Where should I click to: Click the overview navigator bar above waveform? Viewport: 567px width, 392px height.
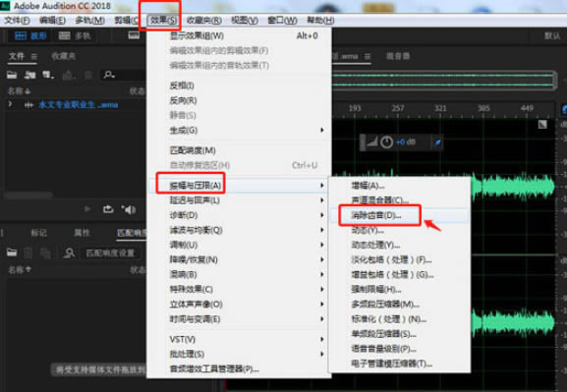(x=444, y=80)
